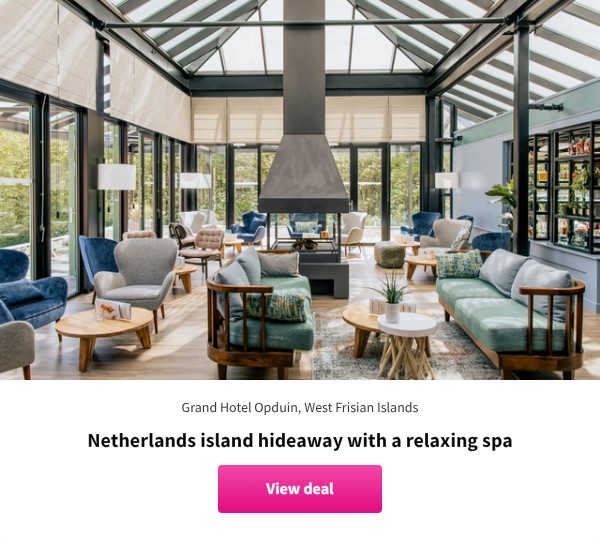Viewport: 600px width, 537px height.
Task: Click the word Netherlands in the headline
Action: point(142,441)
